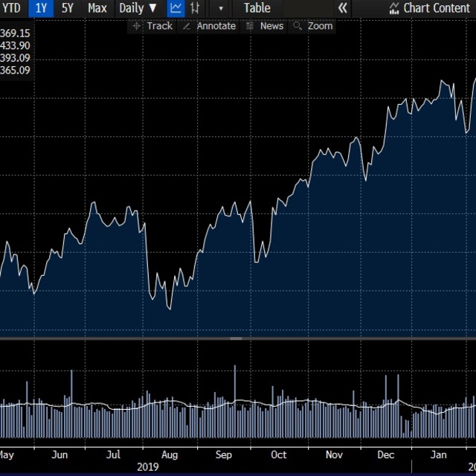Select the YTD time range
Viewport: 476px width, 476px height.
(x=11, y=8)
